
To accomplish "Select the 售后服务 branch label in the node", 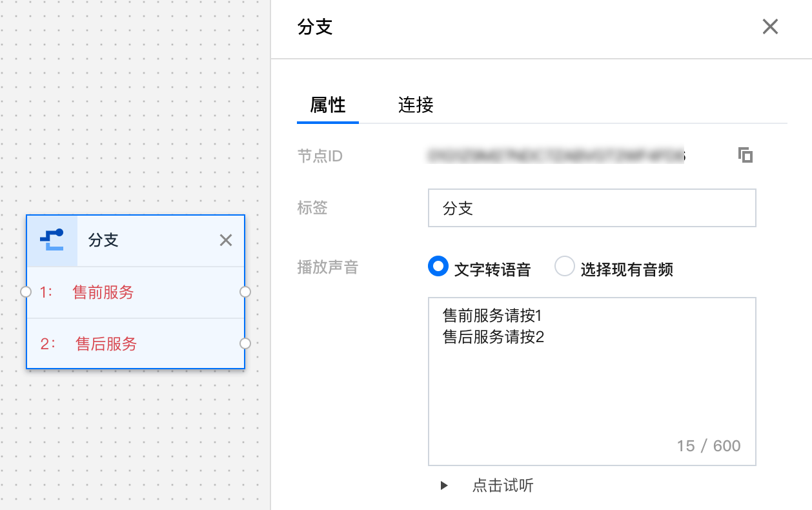I will pyautogui.click(x=107, y=344).
